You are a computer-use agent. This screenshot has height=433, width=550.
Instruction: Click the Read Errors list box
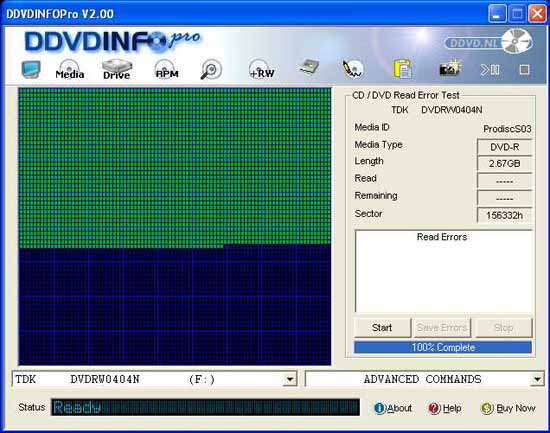coord(444,272)
